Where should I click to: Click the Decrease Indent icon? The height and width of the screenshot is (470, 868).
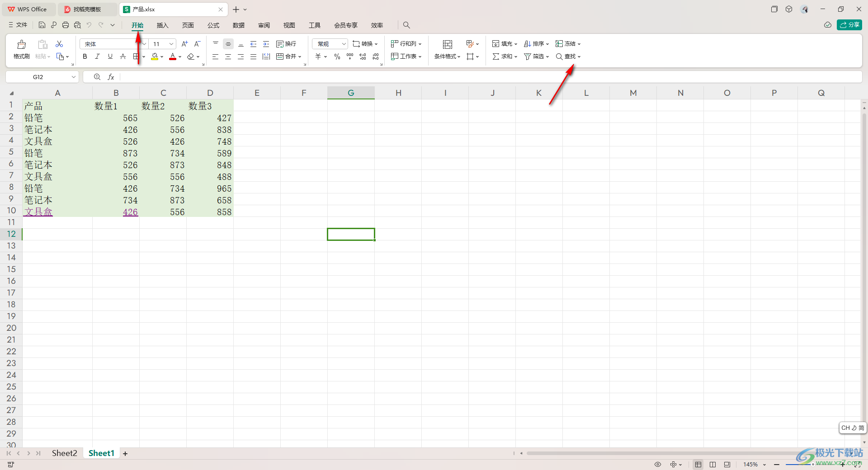point(254,44)
